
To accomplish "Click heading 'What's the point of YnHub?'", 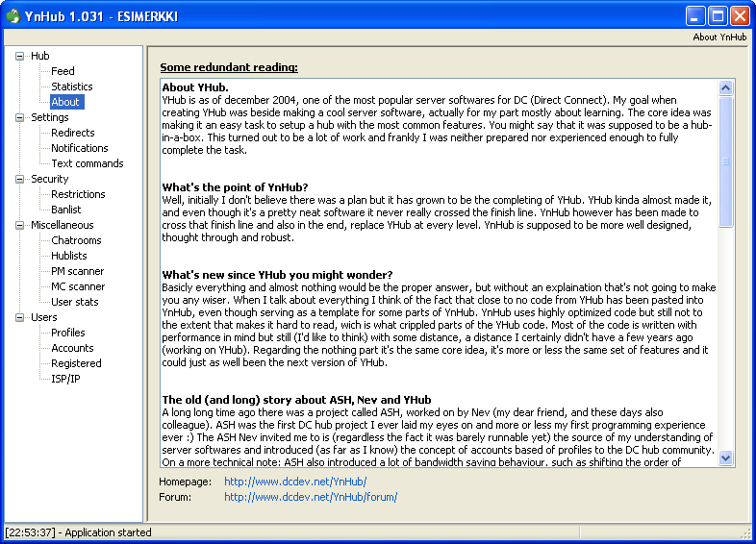I will pos(235,187).
